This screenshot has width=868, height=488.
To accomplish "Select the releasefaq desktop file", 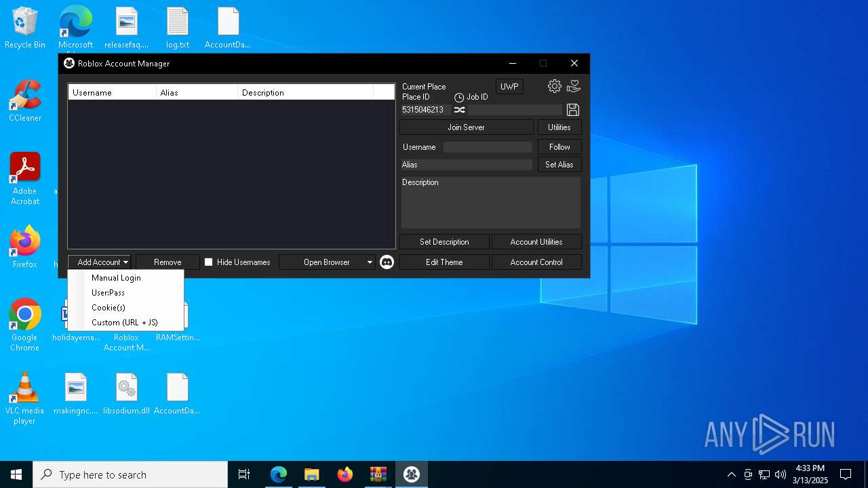I will point(126,28).
